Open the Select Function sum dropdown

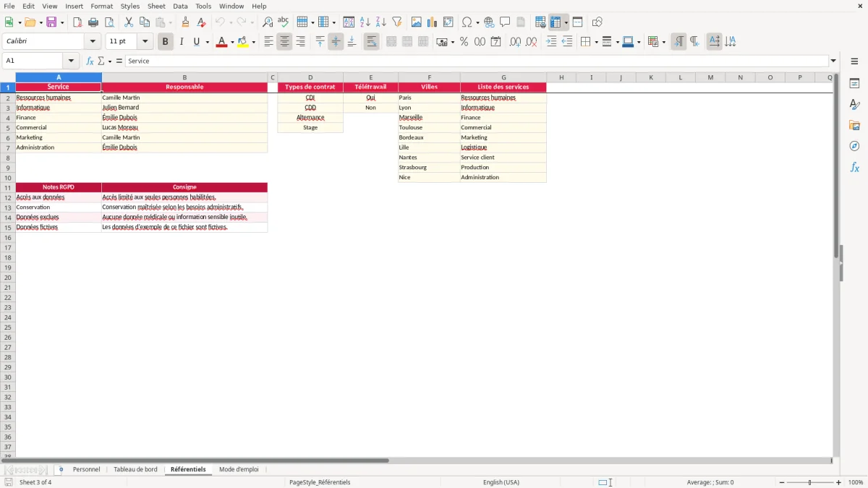109,61
